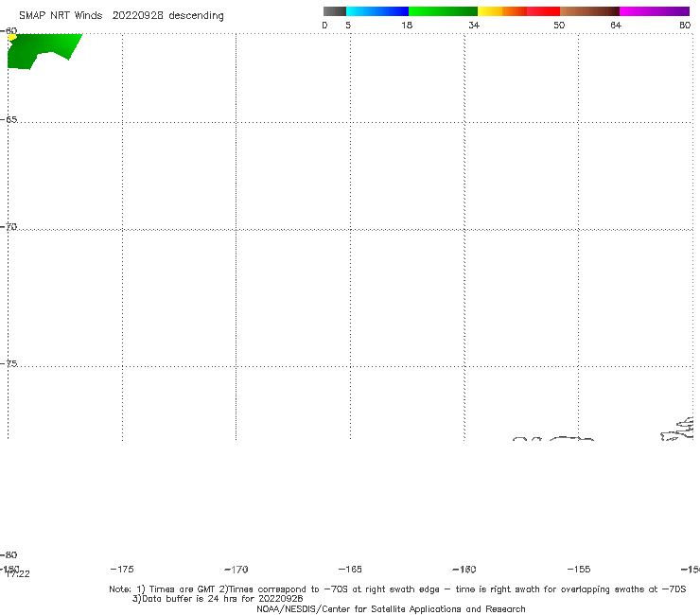Screen dimensions: 700x615
Task: Click the latitude label "-65"
Action: pyautogui.click(x=9, y=120)
